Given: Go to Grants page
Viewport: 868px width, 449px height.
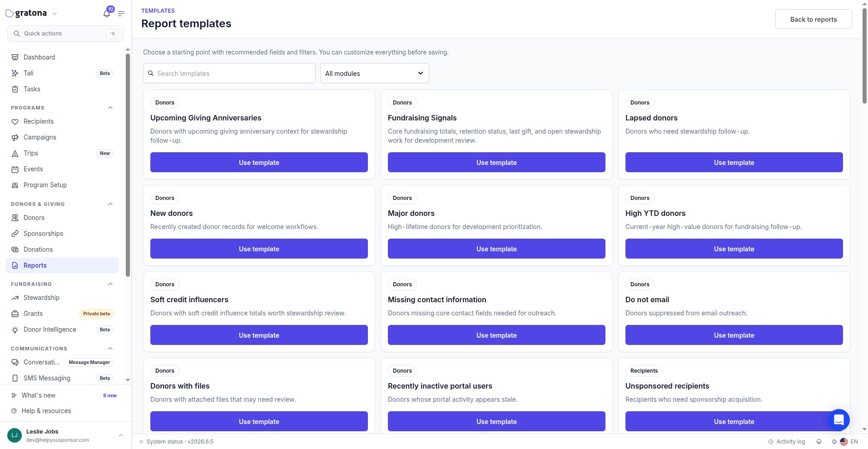Looking at the screenshot, I should tap(62, 314).
